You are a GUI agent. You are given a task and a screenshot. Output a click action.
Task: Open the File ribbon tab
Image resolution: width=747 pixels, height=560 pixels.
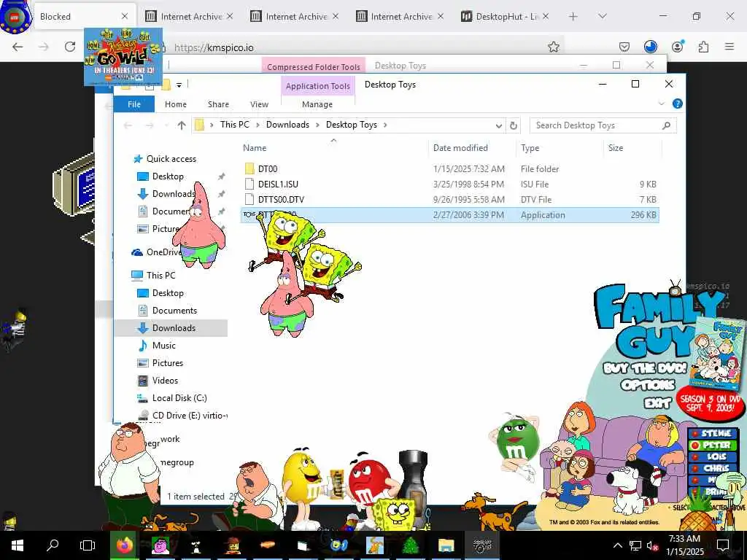pyautogui.click(x=134, y=104)
